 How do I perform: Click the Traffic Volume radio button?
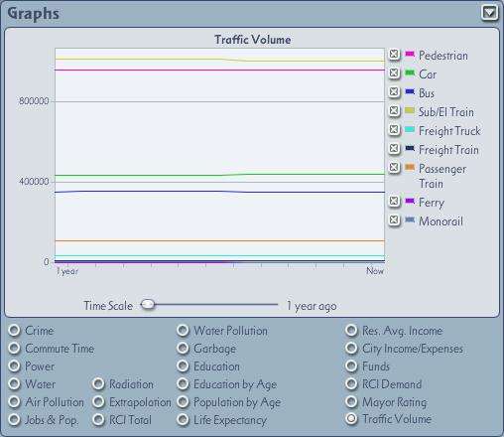pyautogui.click(x=351, y=419)
